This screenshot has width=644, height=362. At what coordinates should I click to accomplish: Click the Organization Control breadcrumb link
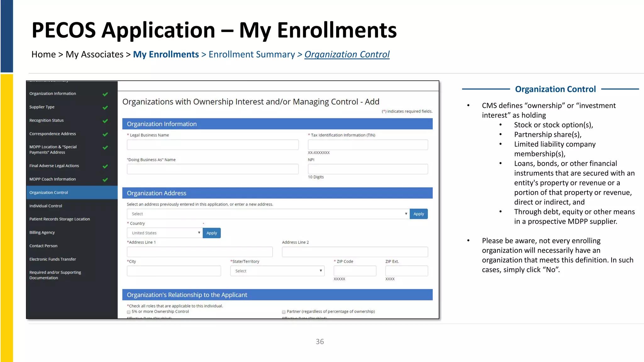(347, 54)
